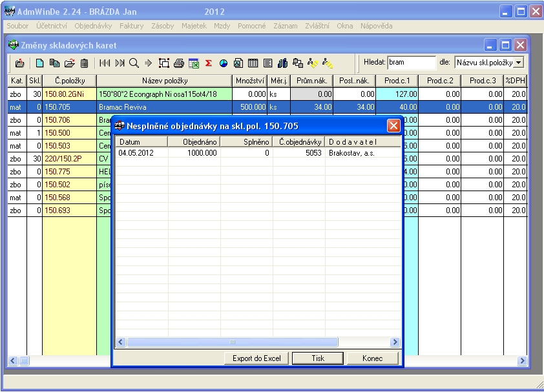Image resolution: width=544 pixels, height=392 pixels.
Task: Open the 'dle' Názvu skl.položky dropdown
Action: tap(519, 63)
